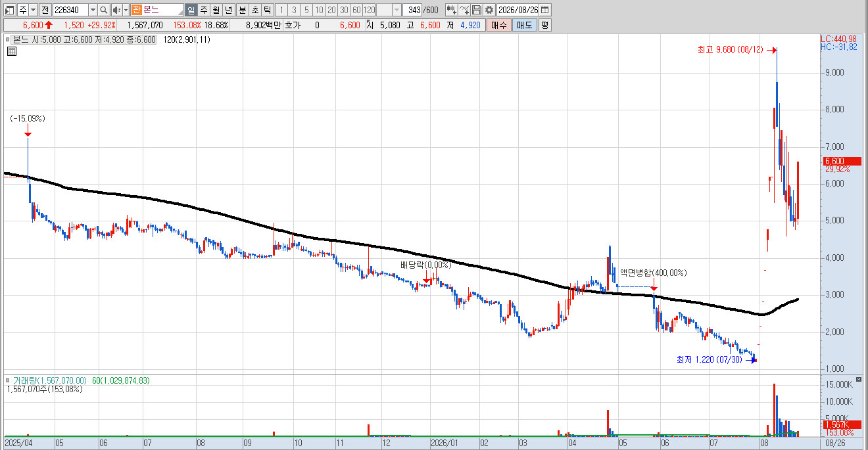The image size is (868, 450).
Task: Click the 매도 sell button
Action: tap(524, 25)
